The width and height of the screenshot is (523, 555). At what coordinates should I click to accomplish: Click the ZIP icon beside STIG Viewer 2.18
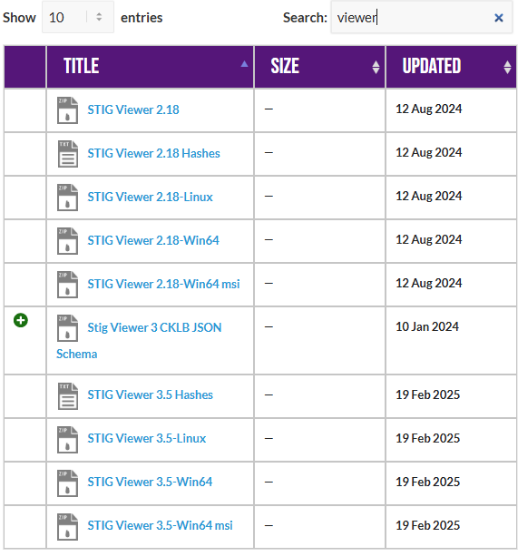67,110
